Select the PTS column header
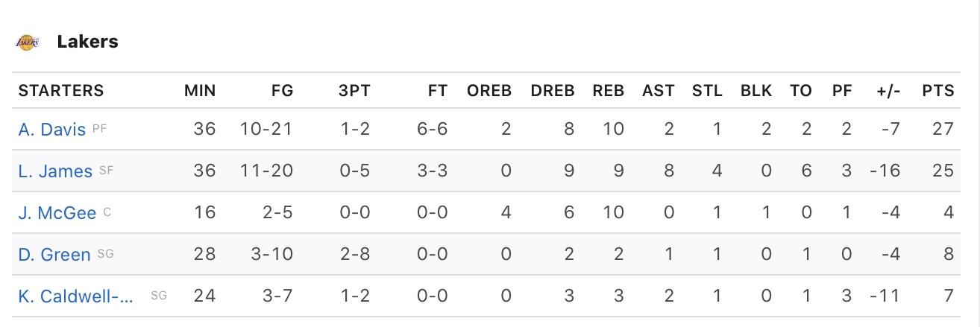The width and height of the screenshot is (980, 327). [x=938, y=91]
